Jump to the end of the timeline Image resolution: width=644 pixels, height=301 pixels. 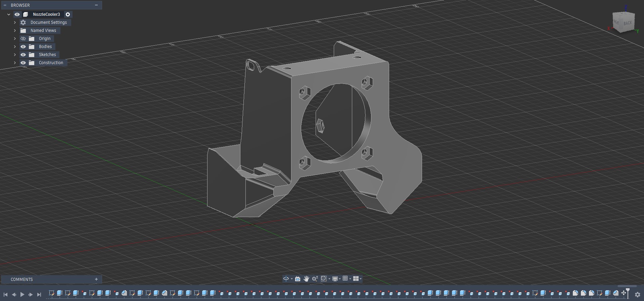(x=39, y=294)
